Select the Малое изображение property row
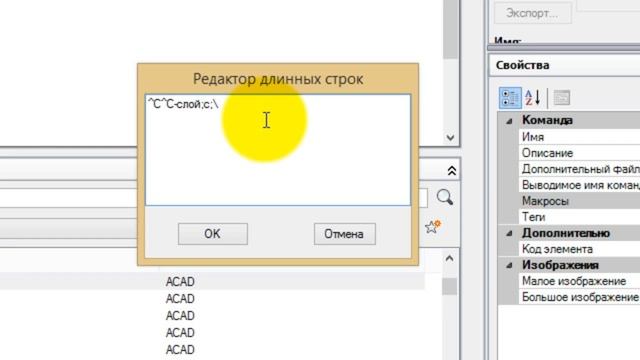Viewport: 640px width, 360px height. pos(580,281)
